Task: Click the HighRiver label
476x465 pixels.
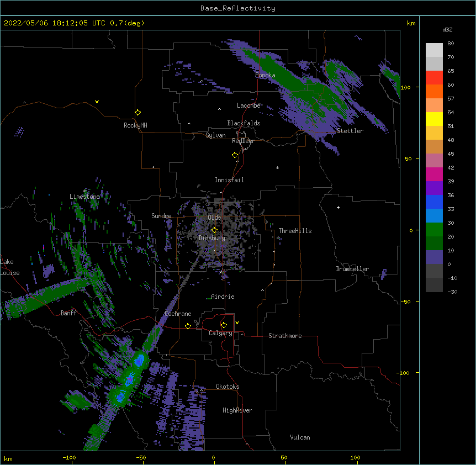Action: coord(237,410)
